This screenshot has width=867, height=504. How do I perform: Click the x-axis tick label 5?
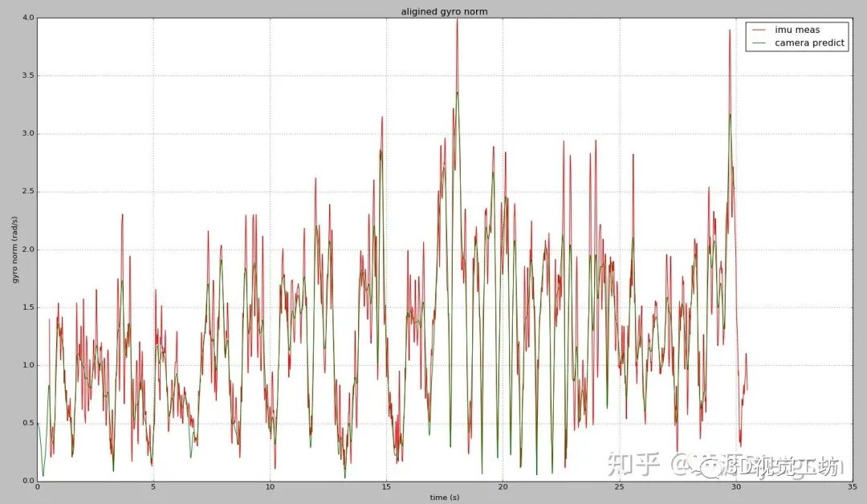click(153, 486)
